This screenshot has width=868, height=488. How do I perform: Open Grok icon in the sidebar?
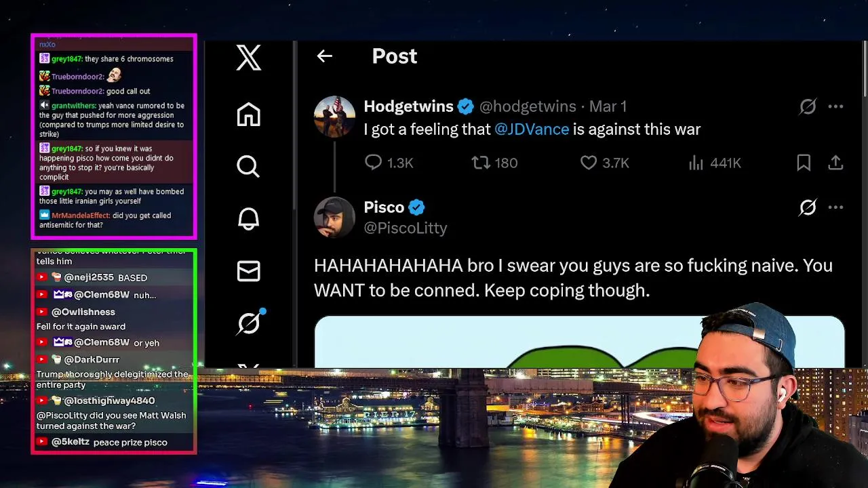(250, 323)
